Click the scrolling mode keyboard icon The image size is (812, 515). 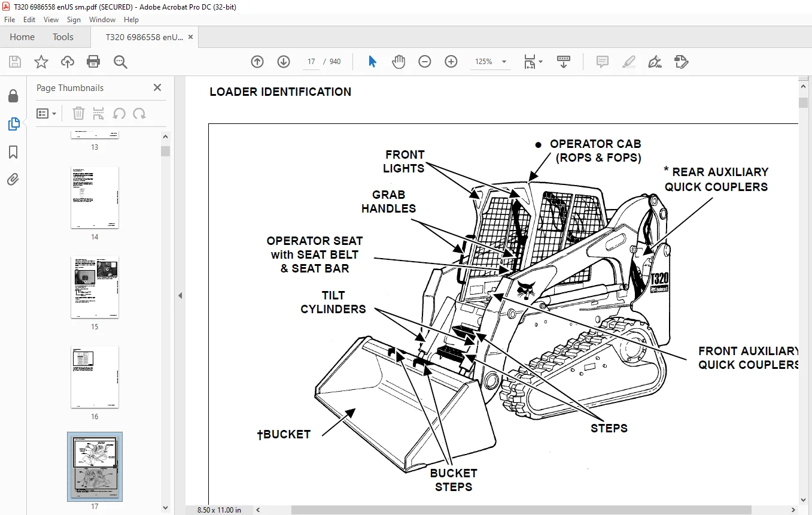563,62
